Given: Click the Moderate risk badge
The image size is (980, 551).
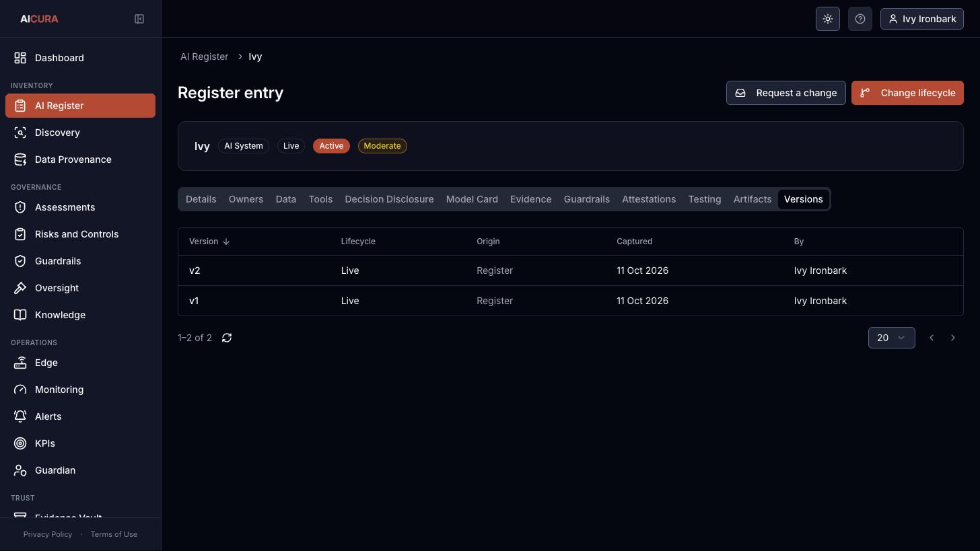Looking at the screenshot, I should (x=382, y=146).
